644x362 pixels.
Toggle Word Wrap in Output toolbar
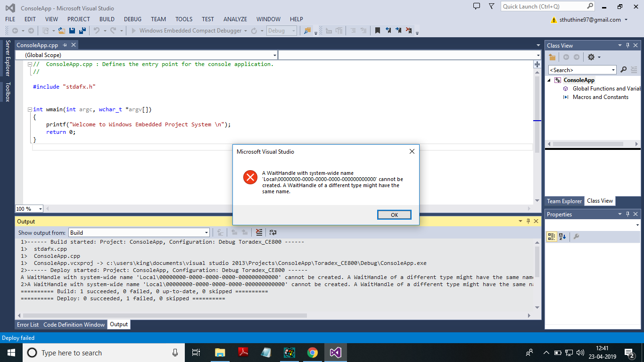tap(273, 232)
